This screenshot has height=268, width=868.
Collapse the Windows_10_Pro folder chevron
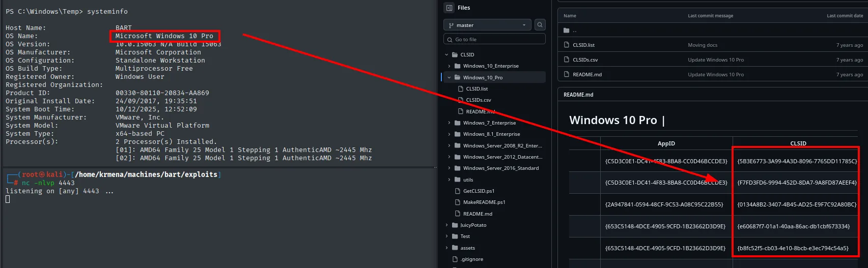[x=449, y=77]
